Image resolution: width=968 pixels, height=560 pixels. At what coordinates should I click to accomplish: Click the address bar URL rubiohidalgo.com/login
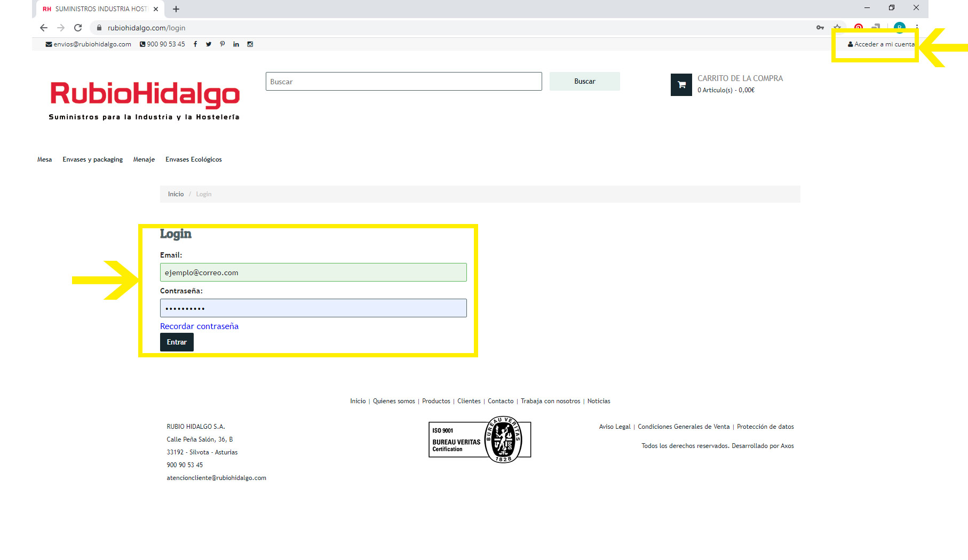[146, 28]
